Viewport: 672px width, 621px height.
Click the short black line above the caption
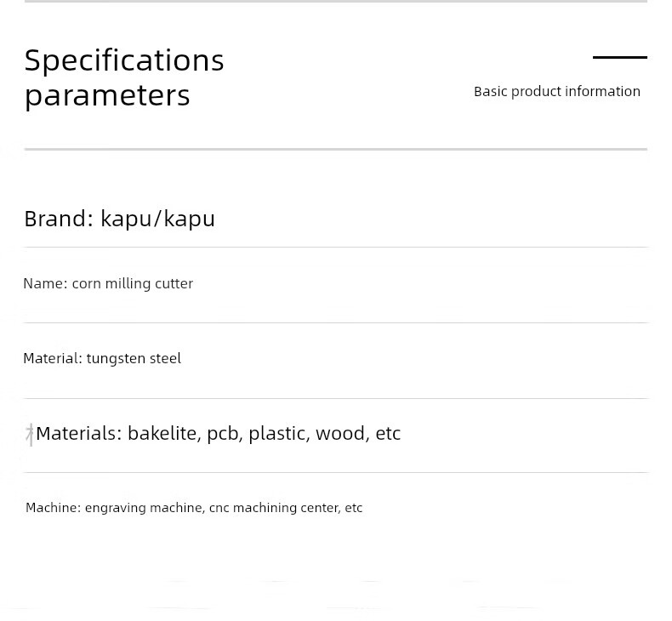pyautogui.click(x=619, y=57)
